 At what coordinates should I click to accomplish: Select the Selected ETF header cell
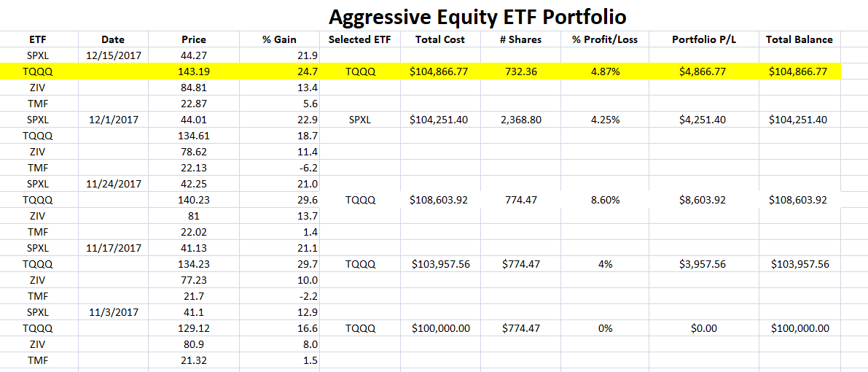pos(359,39)
